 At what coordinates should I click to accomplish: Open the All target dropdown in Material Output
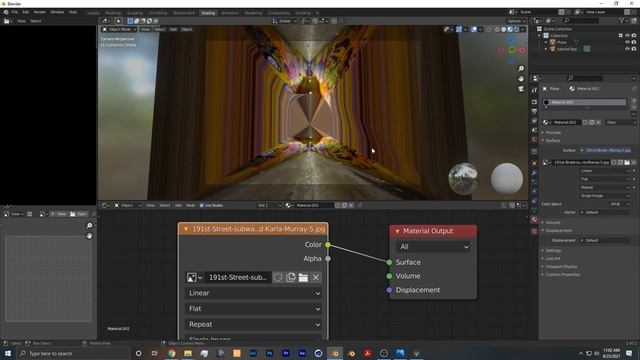coord(433,247)
